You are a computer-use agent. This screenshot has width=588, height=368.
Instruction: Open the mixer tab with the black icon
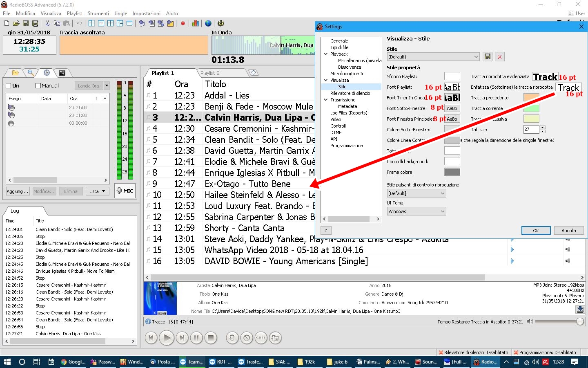pos(62,73)
